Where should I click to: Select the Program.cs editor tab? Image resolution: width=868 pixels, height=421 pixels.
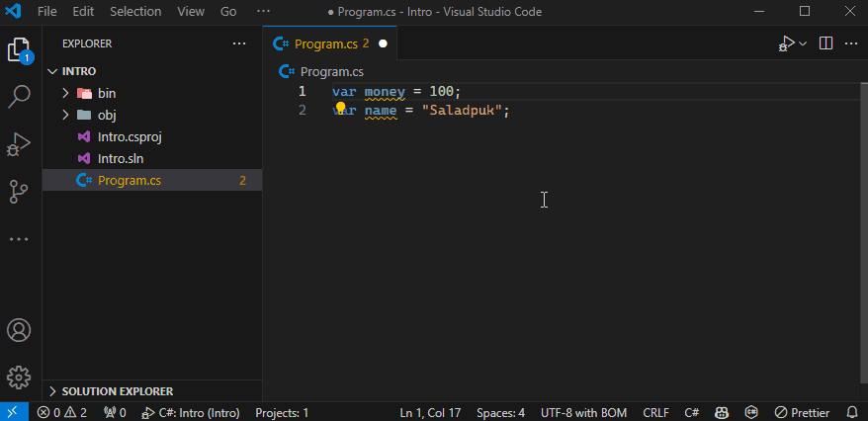[330, 43]
